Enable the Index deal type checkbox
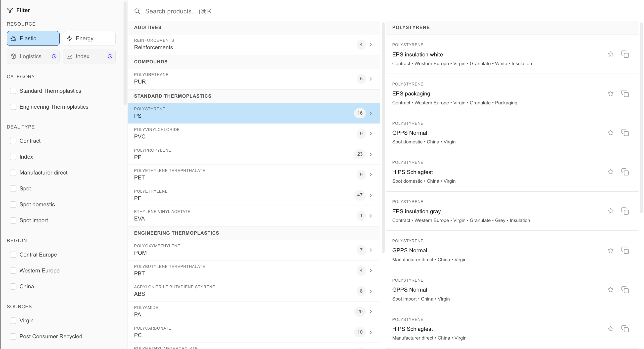 tap(13, 157)
